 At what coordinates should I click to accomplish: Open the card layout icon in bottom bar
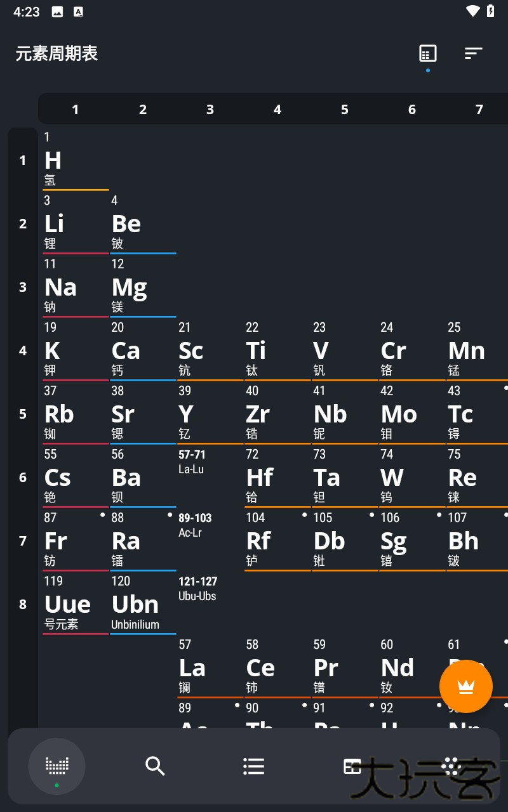(352, 766)
